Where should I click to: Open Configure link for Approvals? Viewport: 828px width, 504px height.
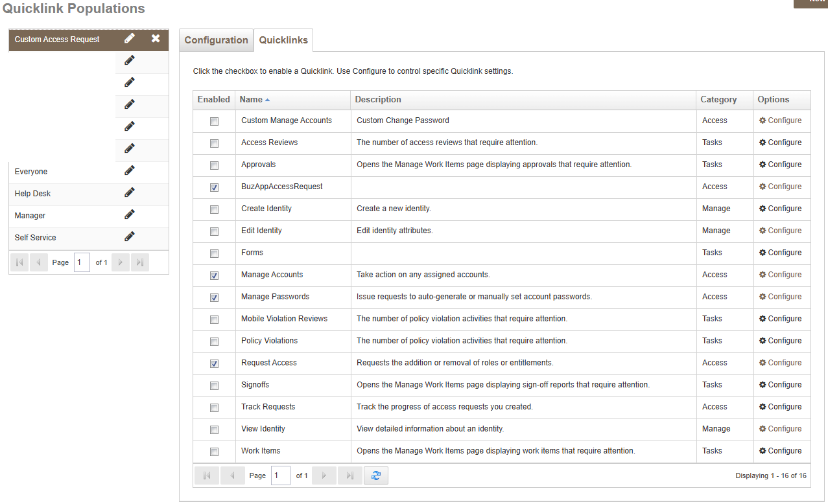781,165
